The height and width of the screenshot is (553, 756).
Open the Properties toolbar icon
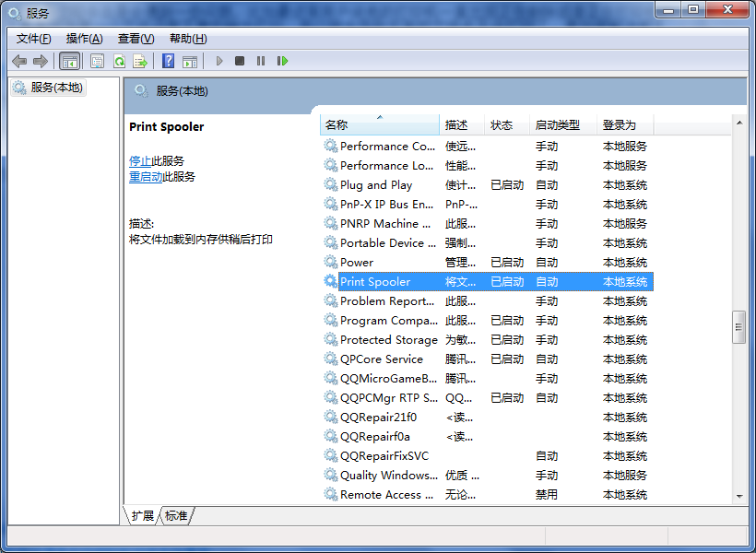coord(98,61)
